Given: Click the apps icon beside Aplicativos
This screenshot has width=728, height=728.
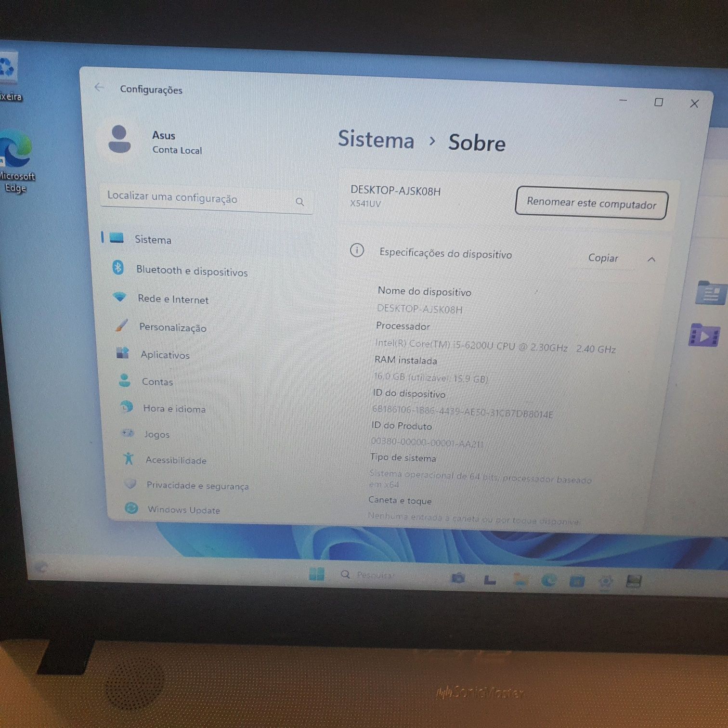Looking at the screenshot, I should tap(123, 353).
